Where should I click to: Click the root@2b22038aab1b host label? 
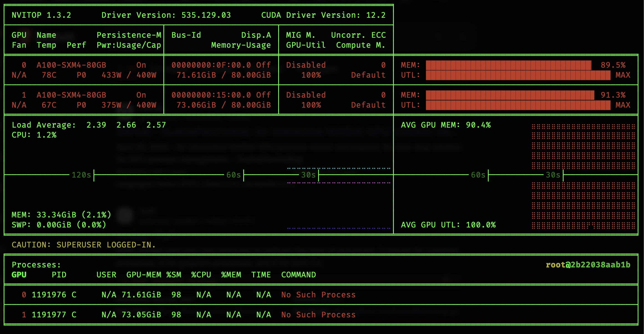pyautogui.click(x=588, y=265)
